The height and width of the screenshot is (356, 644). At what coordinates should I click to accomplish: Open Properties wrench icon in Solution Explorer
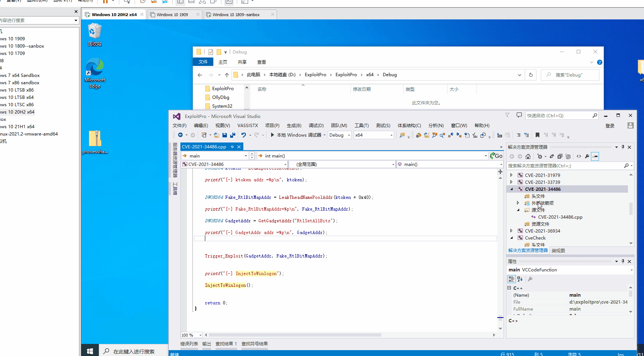pyautogui.click(x=587, y=156)
